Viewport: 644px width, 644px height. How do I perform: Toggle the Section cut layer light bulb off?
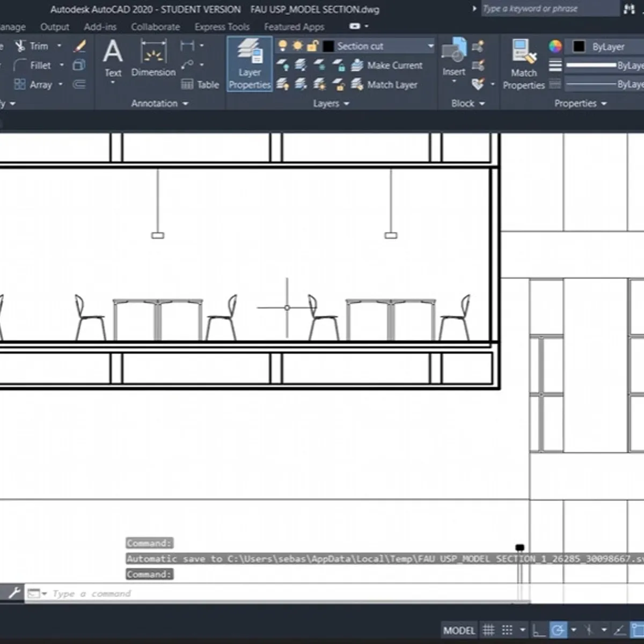(x=282, y=46)
